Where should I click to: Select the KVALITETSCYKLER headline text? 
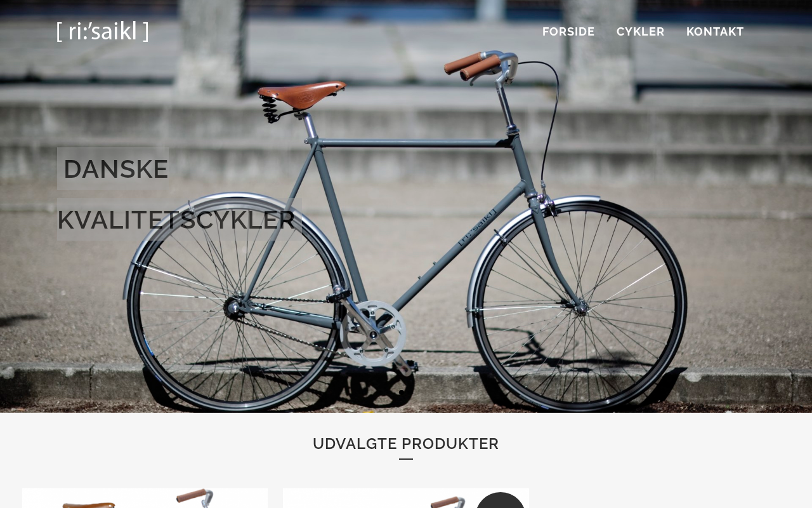pyautogui.click(x=176, y=220)
